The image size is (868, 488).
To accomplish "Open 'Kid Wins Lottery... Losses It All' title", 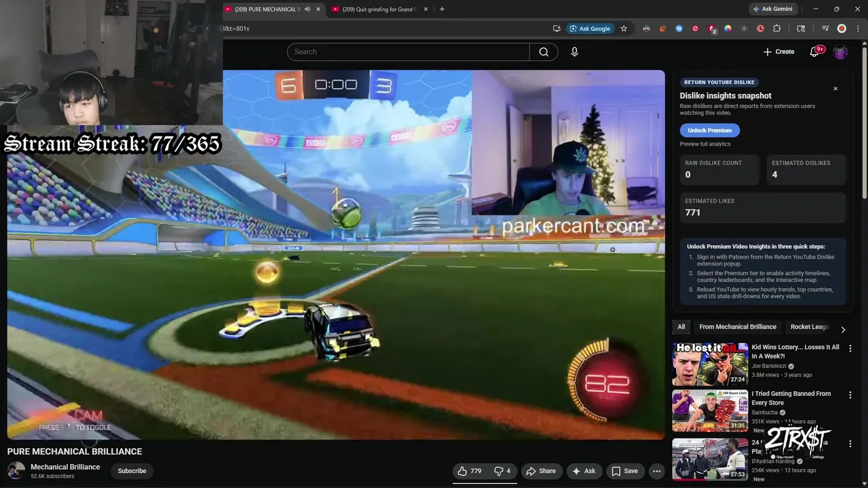I will pyautogui.click(x=795, y=352).
